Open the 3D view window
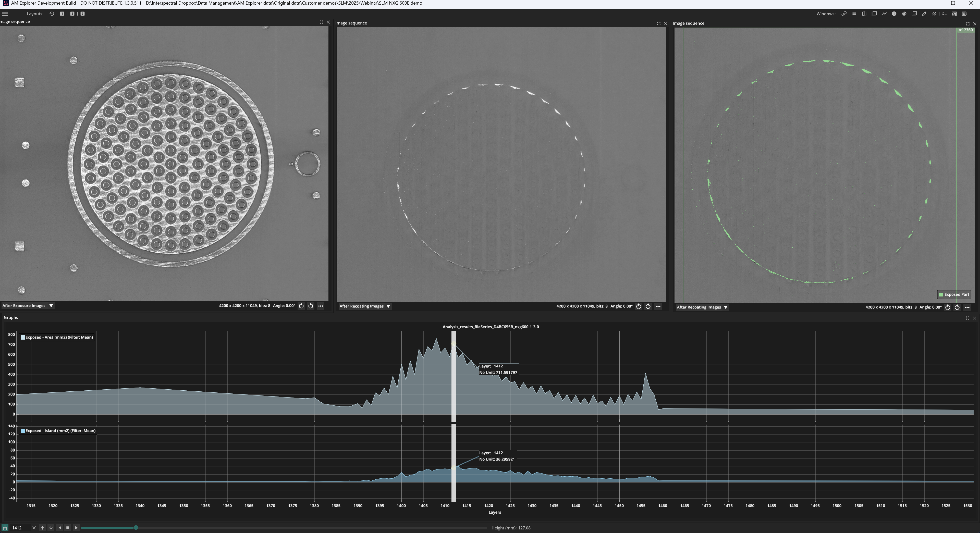 [844, 14]
